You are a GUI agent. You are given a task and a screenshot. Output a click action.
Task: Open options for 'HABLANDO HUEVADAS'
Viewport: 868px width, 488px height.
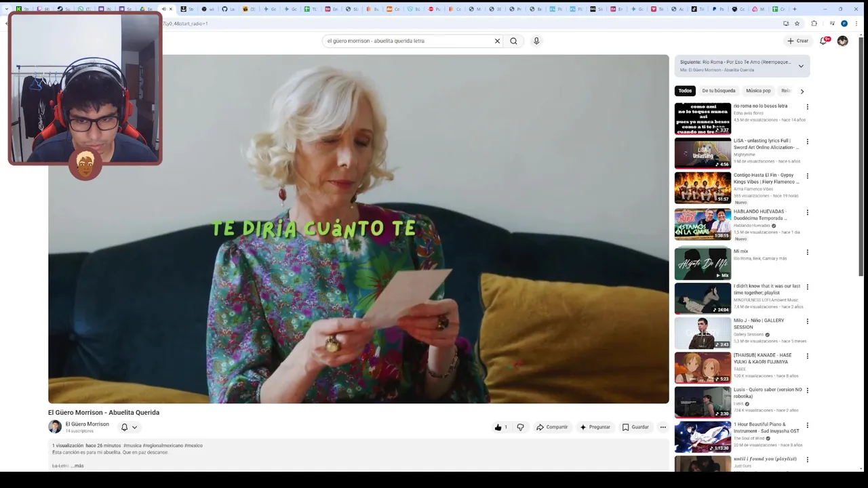[x=807, y=212]
